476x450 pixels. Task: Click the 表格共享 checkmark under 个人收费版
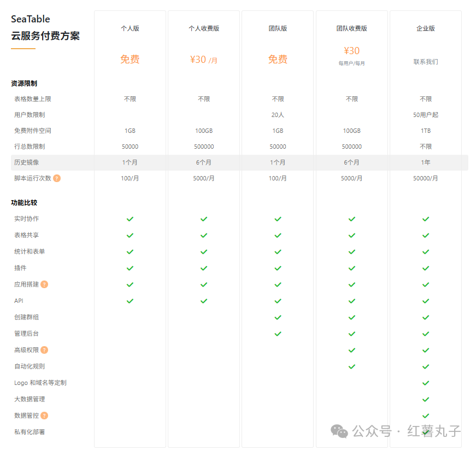coord(204,235)
